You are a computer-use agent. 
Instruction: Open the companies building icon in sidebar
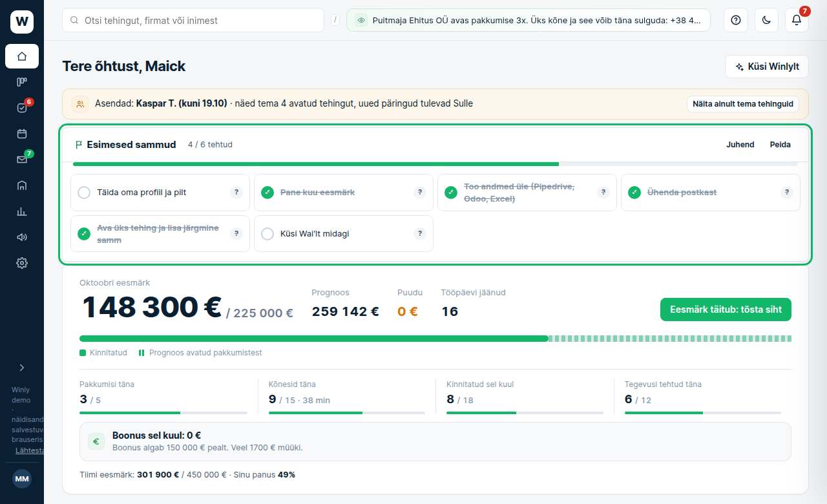pos(22,185)
